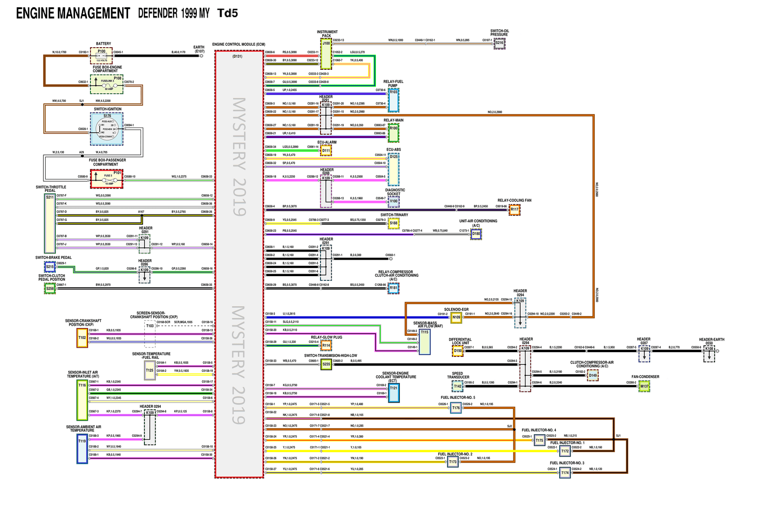Click the fuel pump relay R103
The width and height of the screenshot is (770, 532).
point(394,100)
